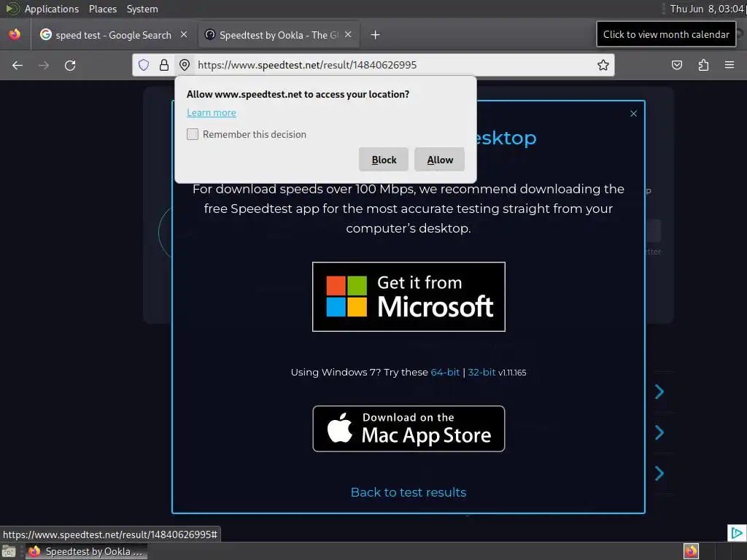
Task: Close the Speedtest by Ookla tab
Action: 348,34
